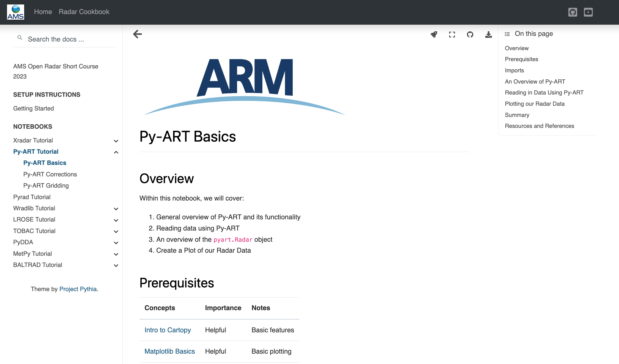Click the search magnifier icon
The image size is (619, 364).
(x=20, y=38)
